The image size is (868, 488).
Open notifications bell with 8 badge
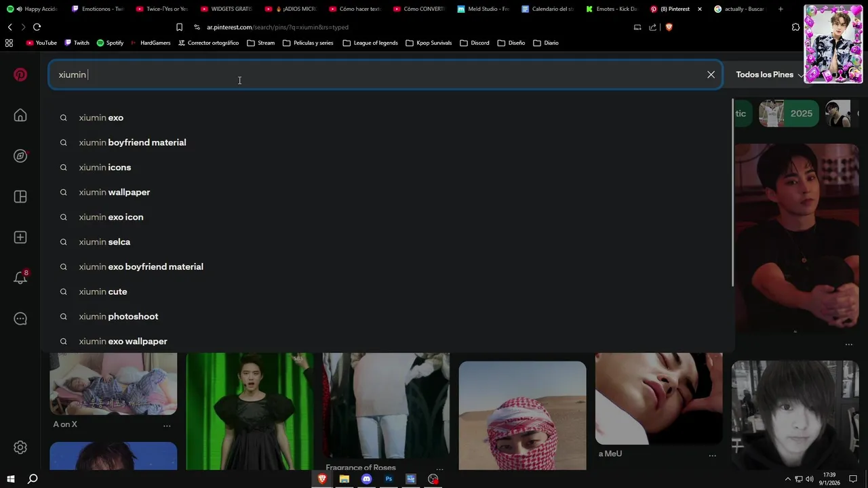20,277
